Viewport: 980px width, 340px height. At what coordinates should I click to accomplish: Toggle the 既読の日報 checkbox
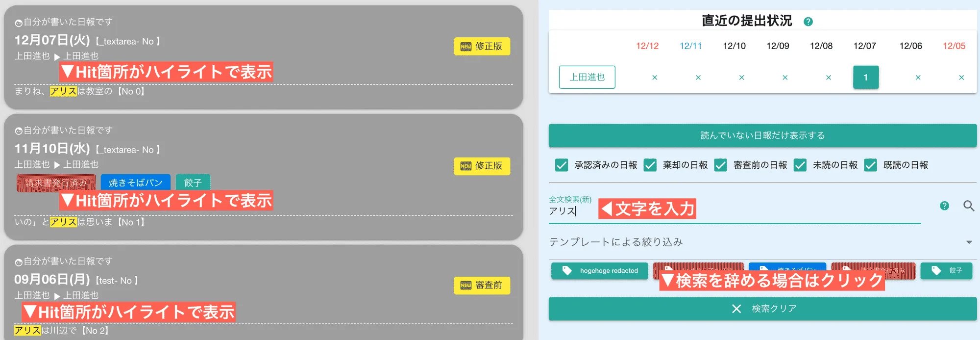[871, 165]
